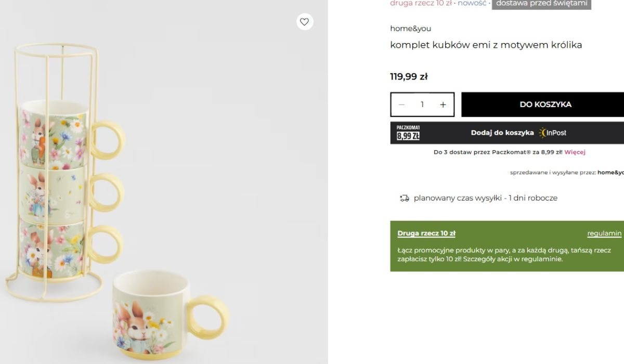Viewport: 624px width, 364px height.
Task: Click the quantity input field
Action: point(422,105)
